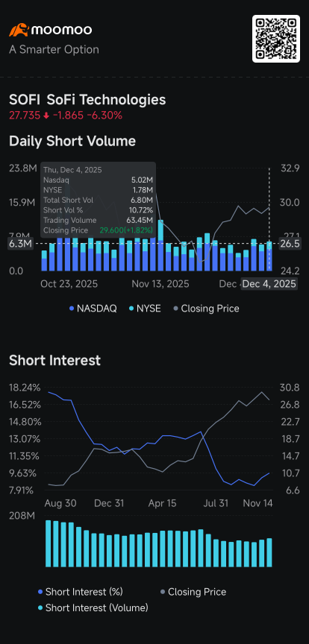The height and width of the screenshot is (644, 309).
Task: Click the 26.5 price crosshair label
Action: (289, 244)
